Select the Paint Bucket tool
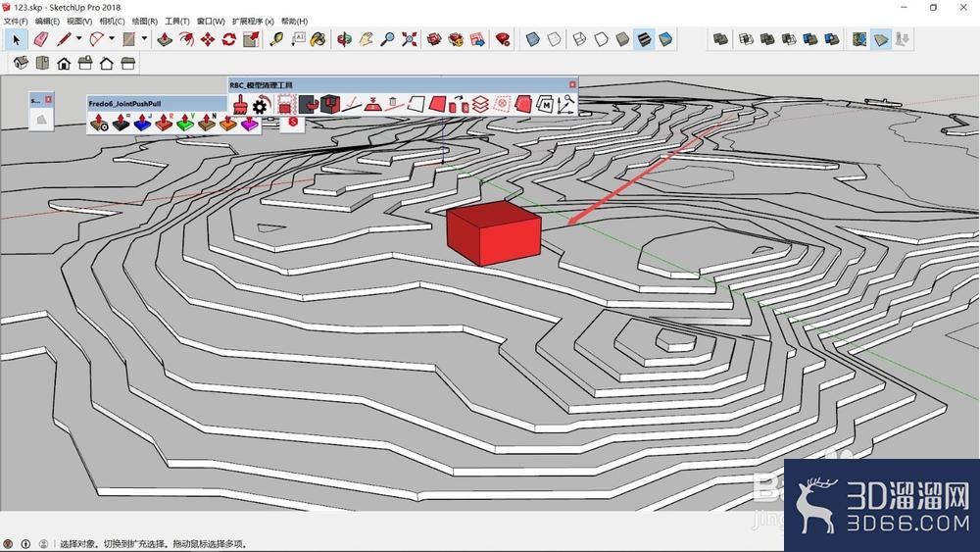 click(318, 39)
